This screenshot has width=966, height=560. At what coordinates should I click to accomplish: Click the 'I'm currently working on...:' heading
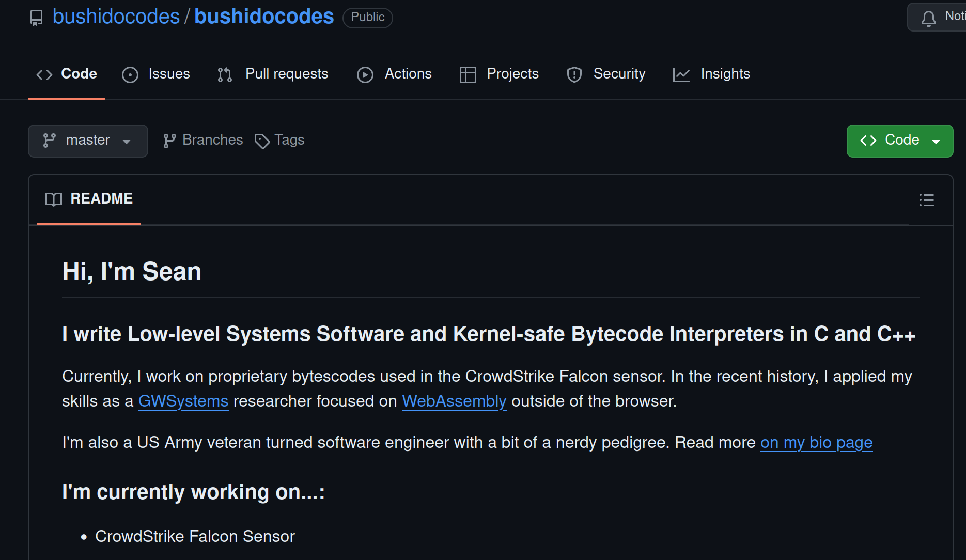[x=194, y=492]
